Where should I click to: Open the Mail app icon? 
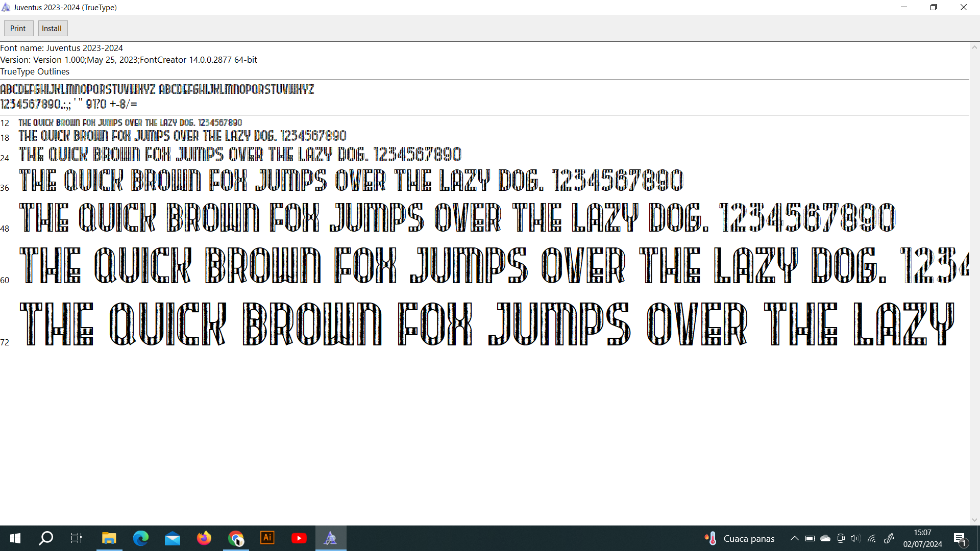click(x=173, y=538)
